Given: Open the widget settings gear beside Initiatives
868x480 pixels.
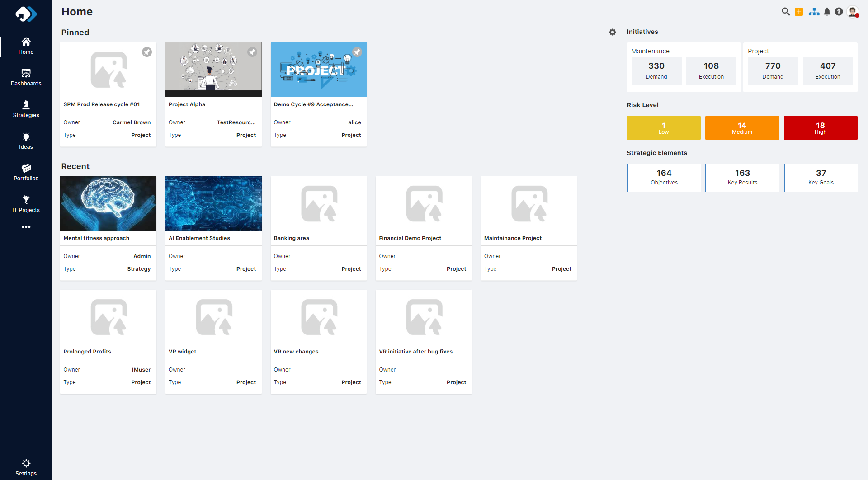Looking at the screenshot, I should click(x=613, y=32).
